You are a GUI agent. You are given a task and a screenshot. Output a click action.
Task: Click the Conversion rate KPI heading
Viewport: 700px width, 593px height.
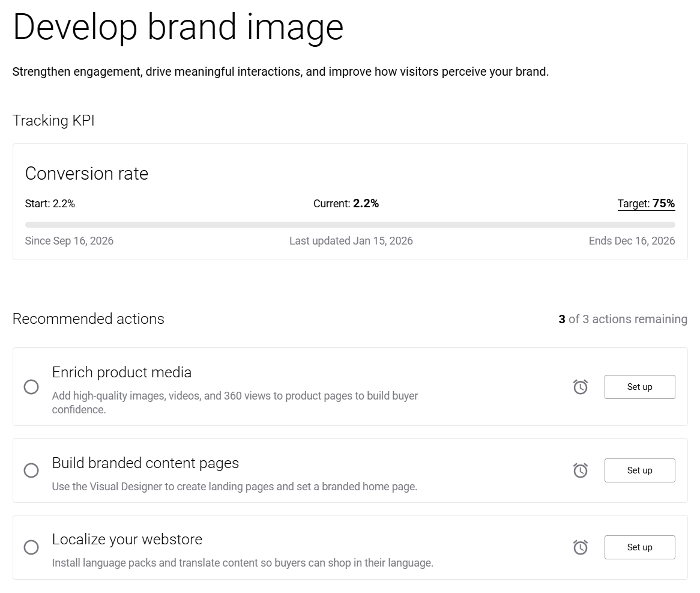pyautogui.click(x=86, y=174)
